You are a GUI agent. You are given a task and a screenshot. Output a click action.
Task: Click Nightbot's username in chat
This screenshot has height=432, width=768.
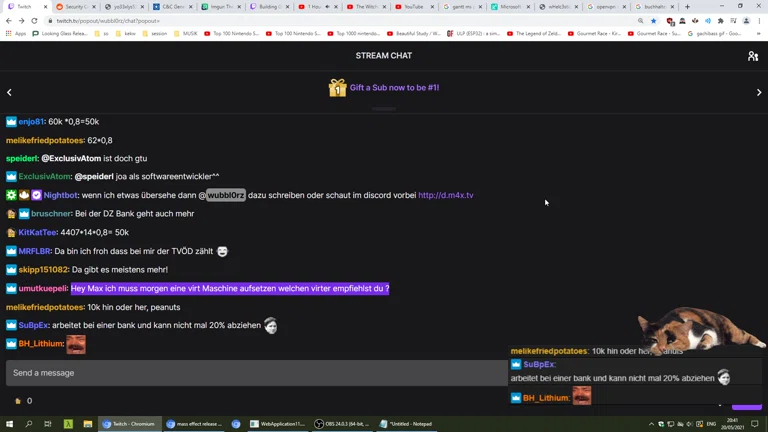61,195
